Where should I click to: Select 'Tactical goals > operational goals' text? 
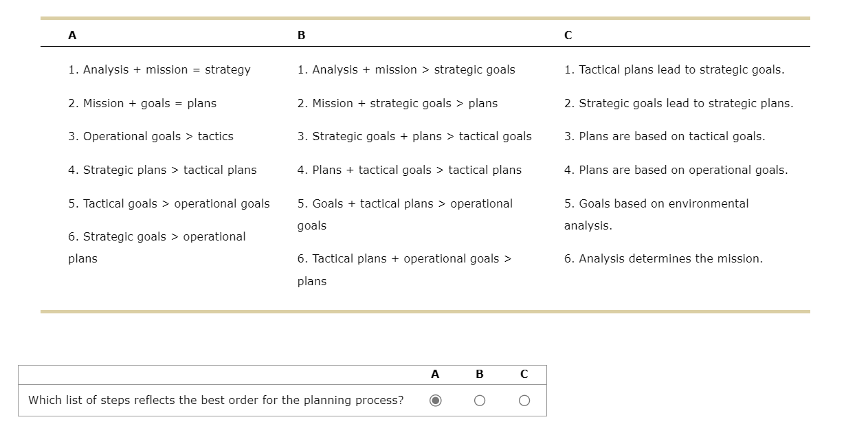point(169,203)
